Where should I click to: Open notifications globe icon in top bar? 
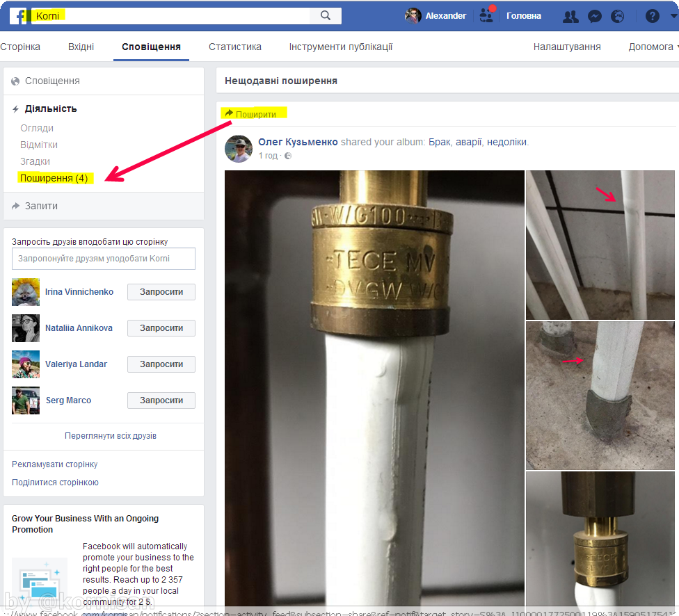tap(618, 17)
